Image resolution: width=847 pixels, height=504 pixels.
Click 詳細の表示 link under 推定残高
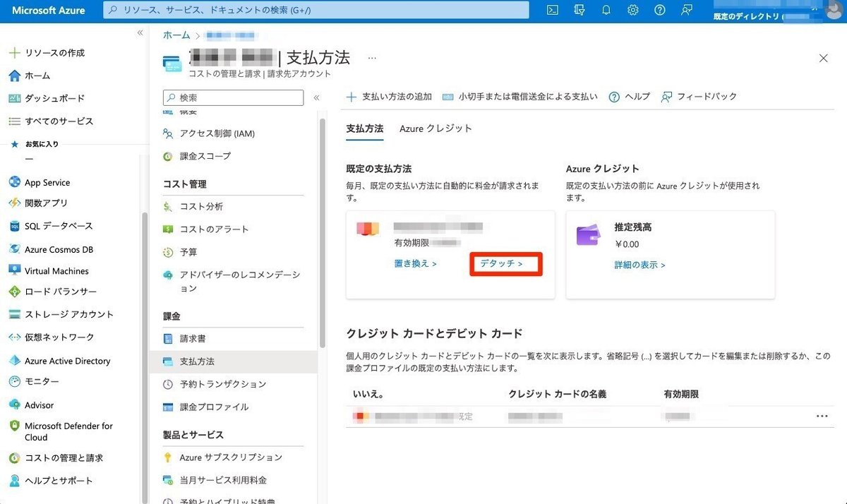point(640,265)
